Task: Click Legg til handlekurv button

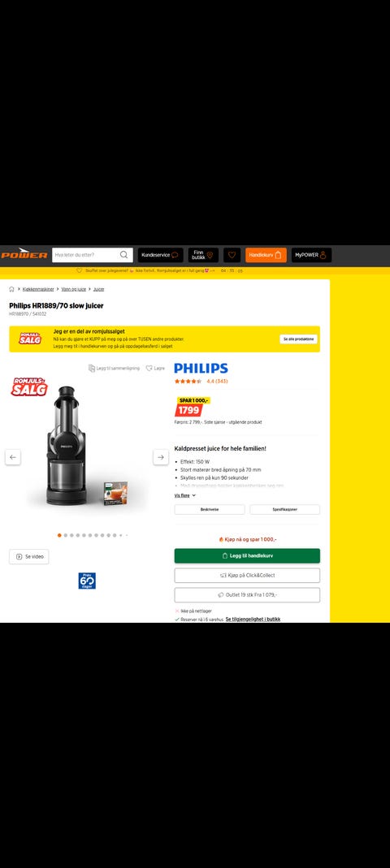Action: tap(247, 555)
